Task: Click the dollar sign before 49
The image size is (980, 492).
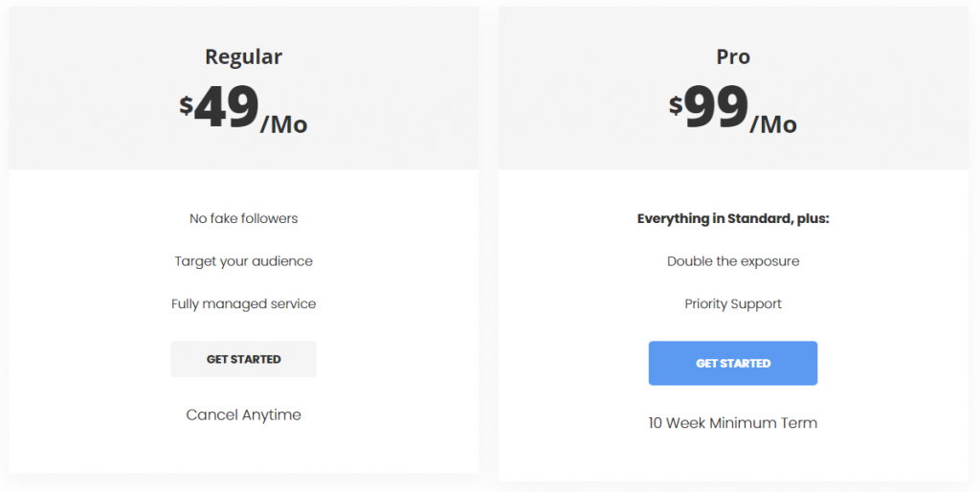Action: tap(187, 104)
